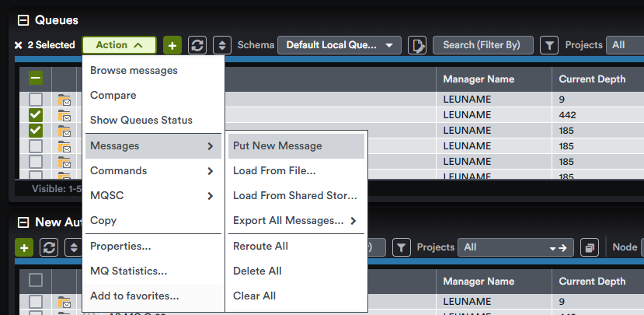This screenshot has width=644, height=315.
Task: Click the sort arrows icon in Queues toolbar
Action: [222, 45]
